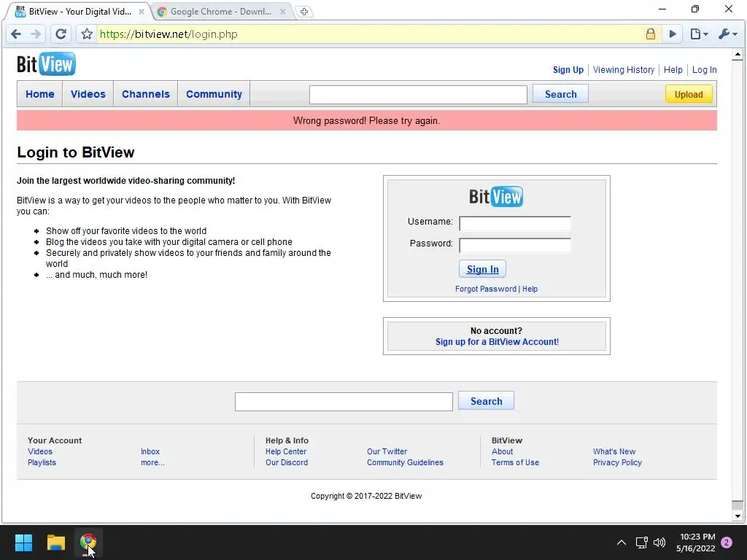Viewport: 747px width, 560px height.
Task: Focus the top search input field
Action: point(418,94)
